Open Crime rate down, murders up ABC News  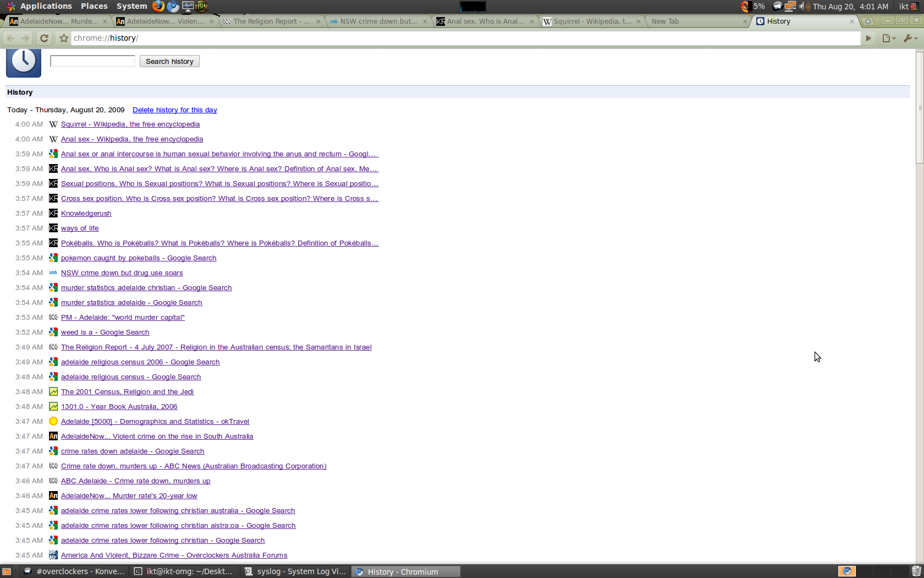coord(194,466)
